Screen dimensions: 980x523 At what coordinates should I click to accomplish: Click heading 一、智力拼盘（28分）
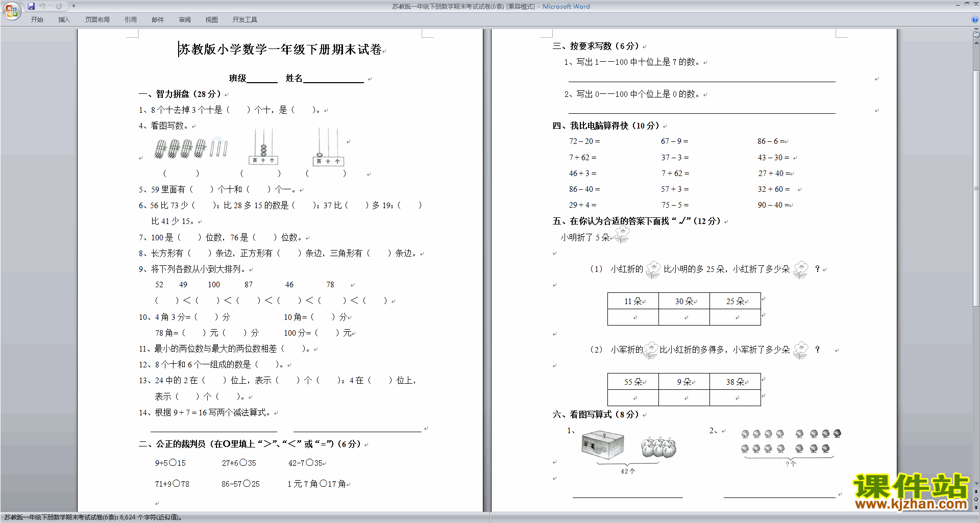click(x=180, y=94)
